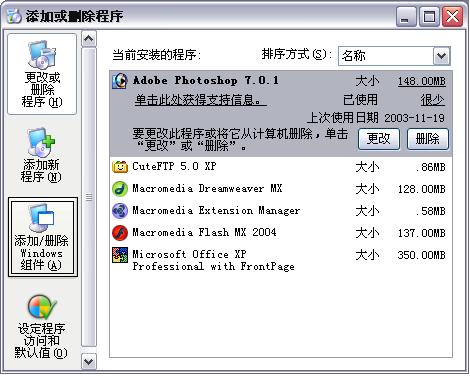Click the Microsoft Office XP icon
Image resolution: width=470 pixels, height=376 pixels.
coord(120,255)
